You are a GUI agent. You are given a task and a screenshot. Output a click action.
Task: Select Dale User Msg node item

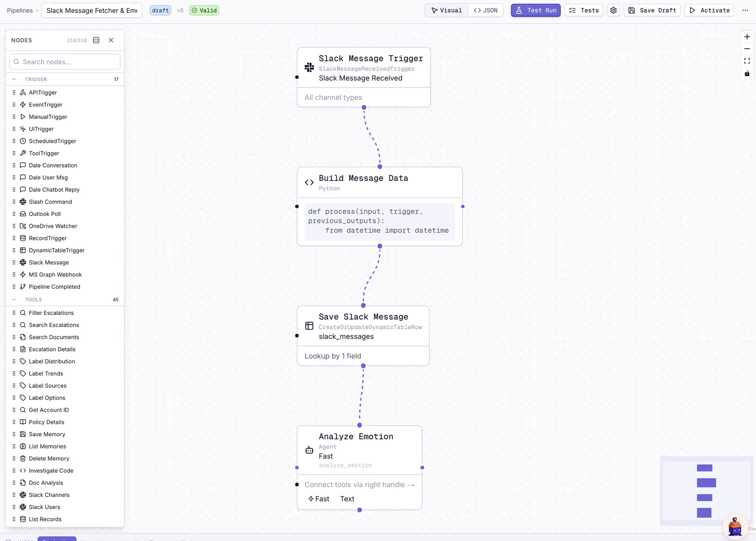[x=65, y=178]
